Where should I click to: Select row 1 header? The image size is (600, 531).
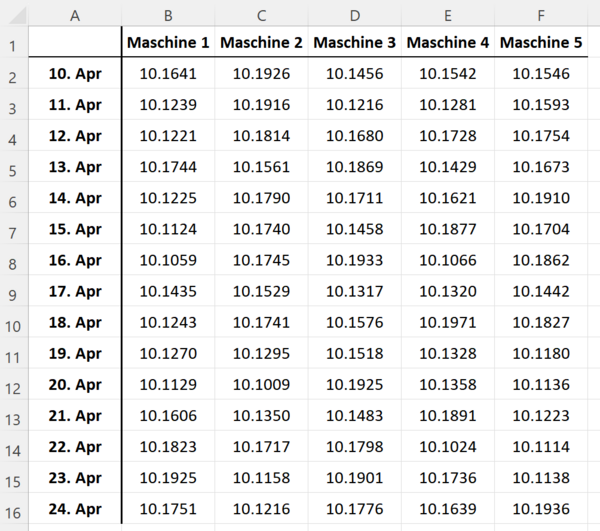pos(13,42)
